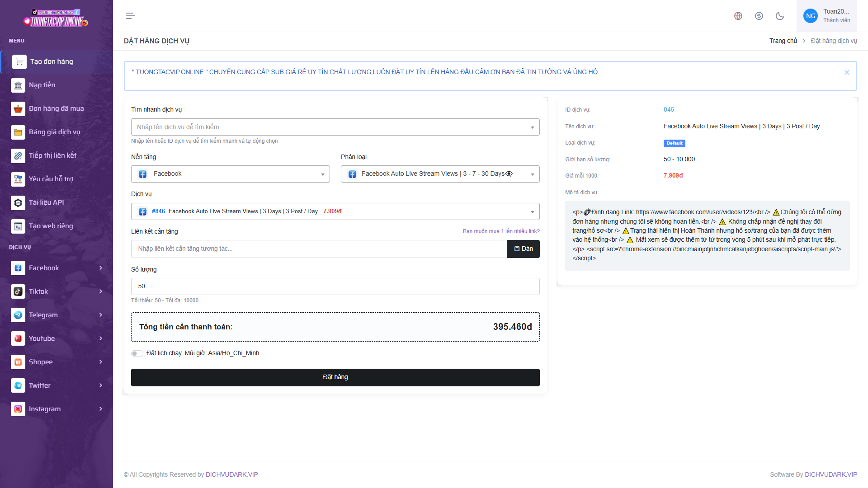868x488 pixels.
Task: Focus the Liên kết cần tăng input field
Action: (x=319, y=249)
